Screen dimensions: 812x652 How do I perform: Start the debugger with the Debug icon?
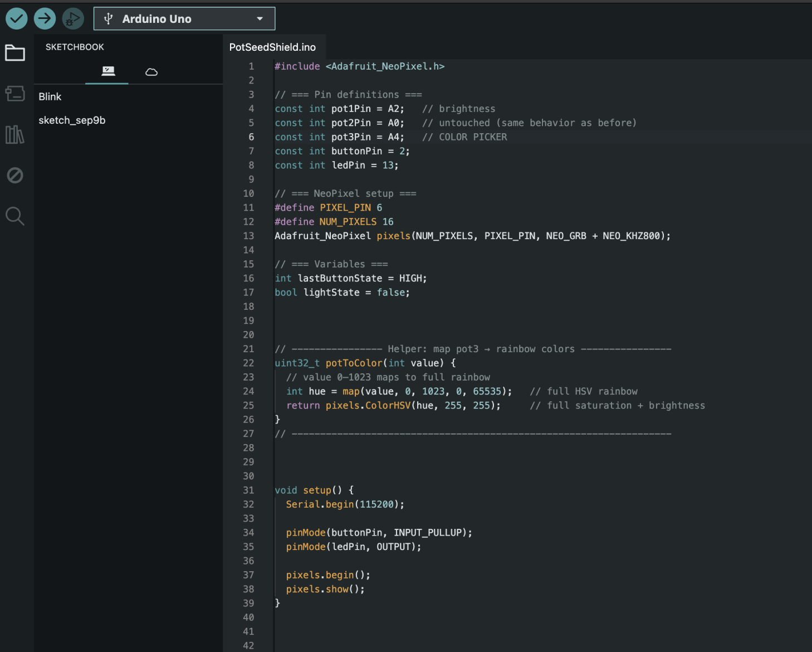coord(72,19)
